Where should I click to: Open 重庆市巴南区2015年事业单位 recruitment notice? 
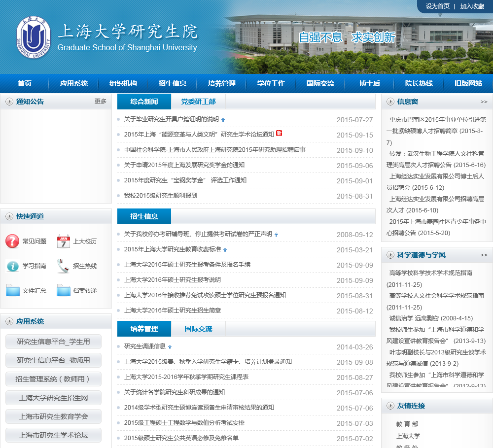(x=436, y=131)
